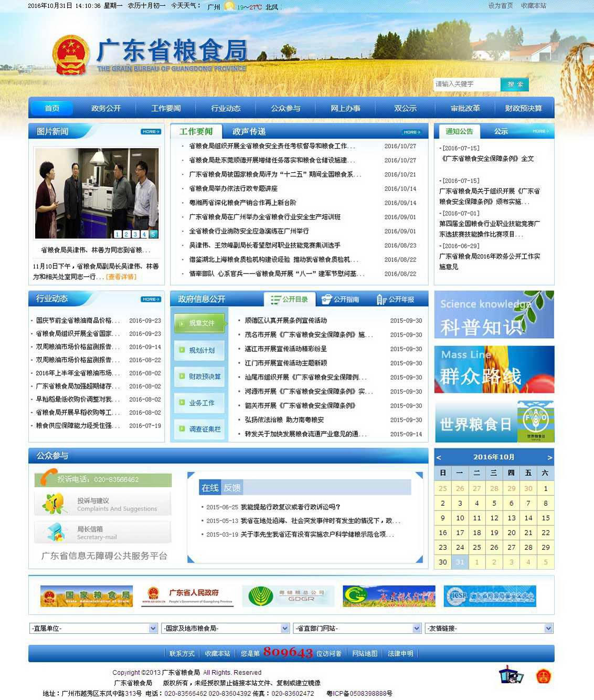Open 规章文件 green arrow item
This screenshot has height=700, width=594.
pos(200,323)
